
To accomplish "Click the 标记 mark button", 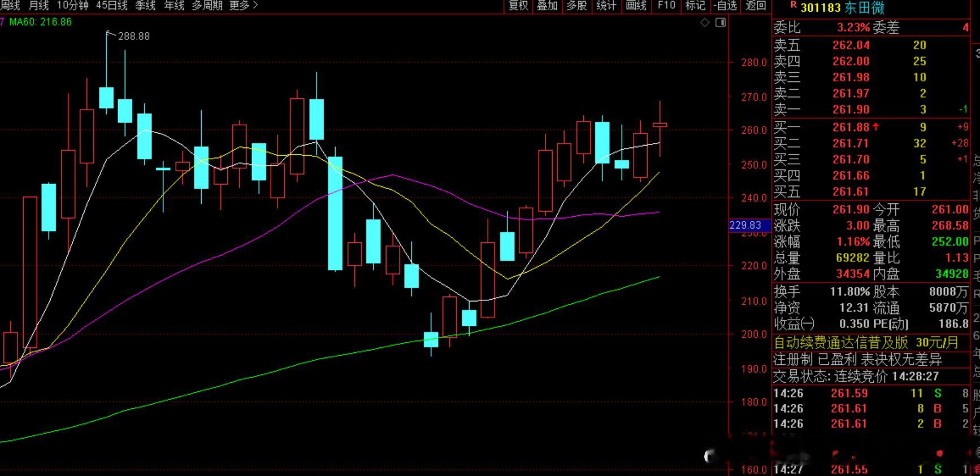I will pyautogui.click(x=695, y=6).
